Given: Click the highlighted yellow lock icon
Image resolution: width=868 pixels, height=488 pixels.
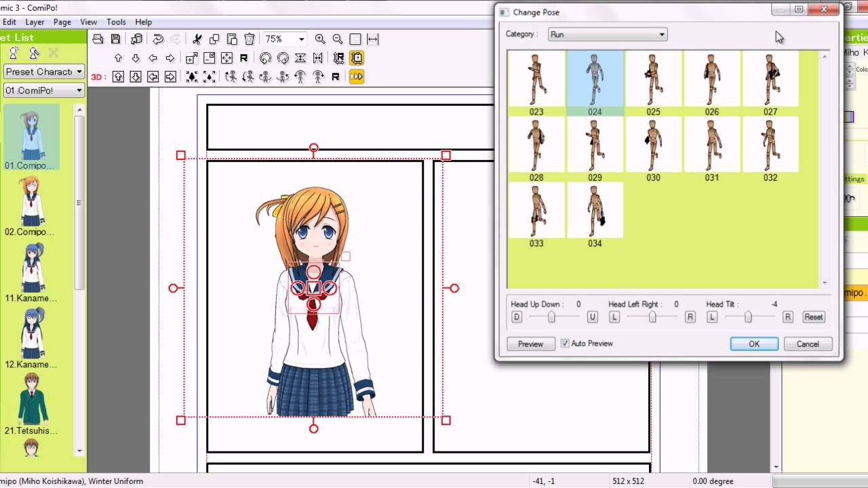Looking at the screenshot, I should (x=357, y=58).
